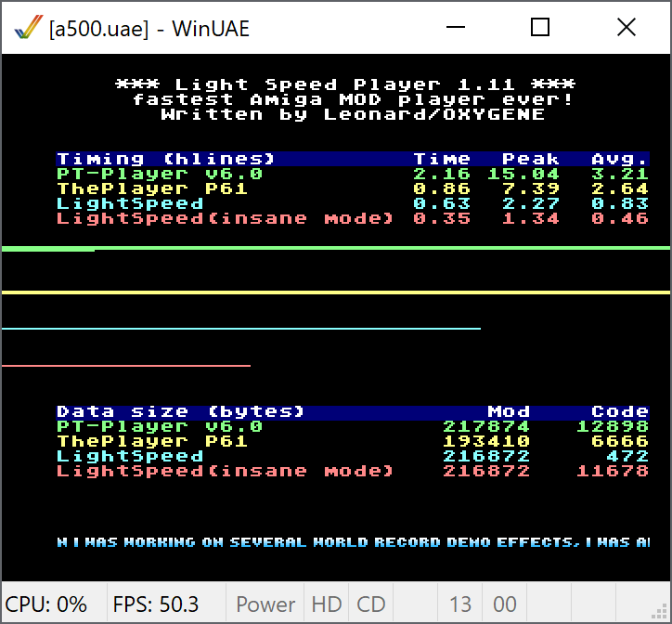The width and height of the screenshot is (672, 624).
Task: Click the FPS: 50.3 status indicator
Action: (156, 604)
